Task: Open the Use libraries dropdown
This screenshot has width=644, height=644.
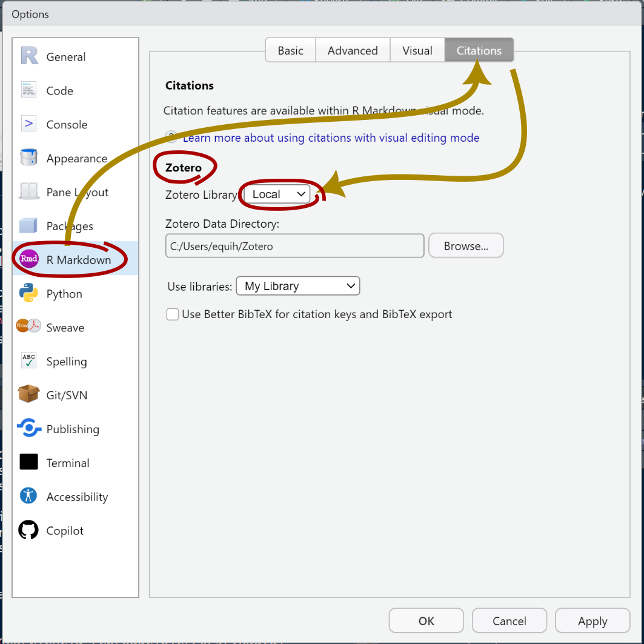Action: (298, 286)
